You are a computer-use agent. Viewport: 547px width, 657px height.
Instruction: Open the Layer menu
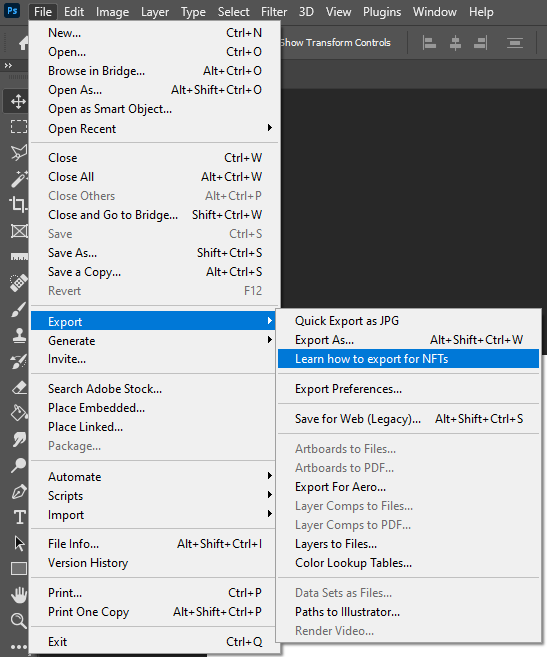155,12
